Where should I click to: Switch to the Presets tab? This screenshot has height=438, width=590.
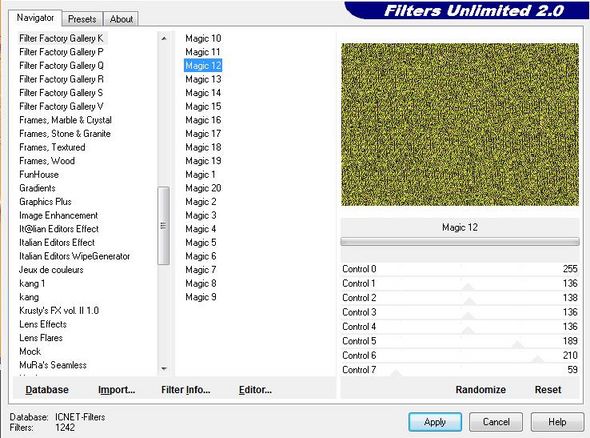click(82, 19)
